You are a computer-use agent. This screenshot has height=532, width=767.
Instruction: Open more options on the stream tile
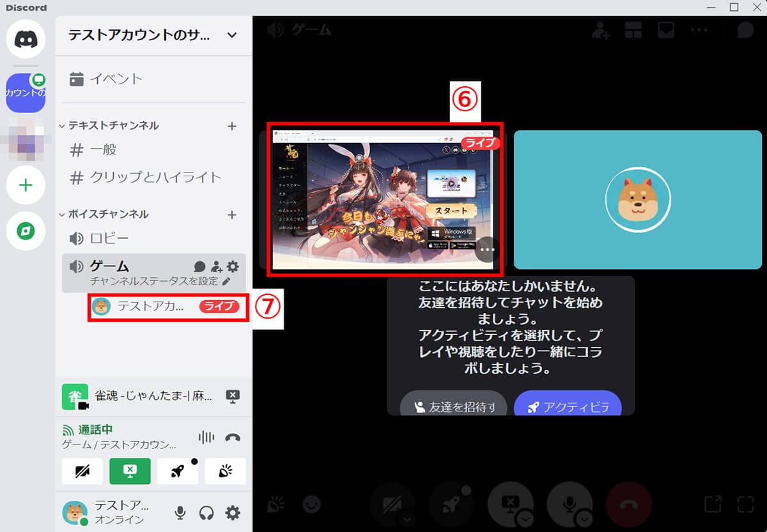[x=487, y=250]
